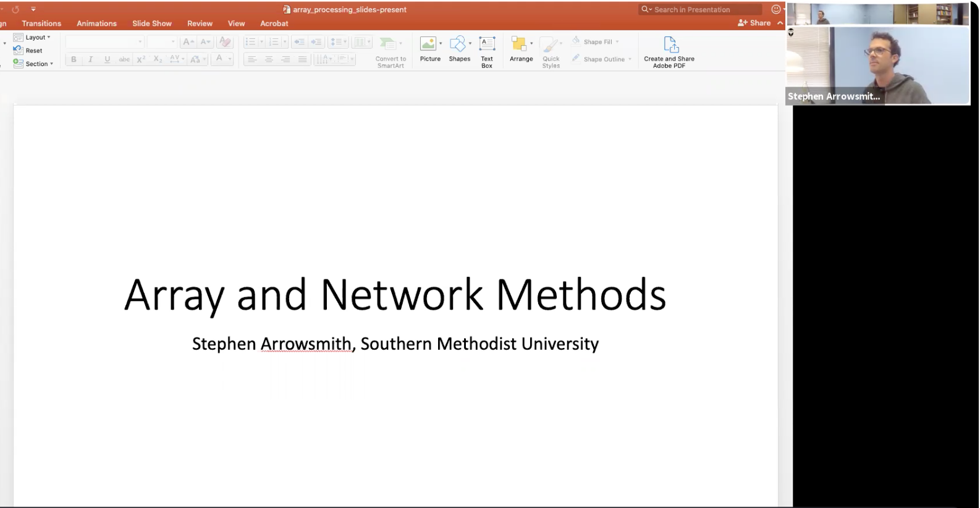Click Create and Share Adobe PDF

click(669, 51)
